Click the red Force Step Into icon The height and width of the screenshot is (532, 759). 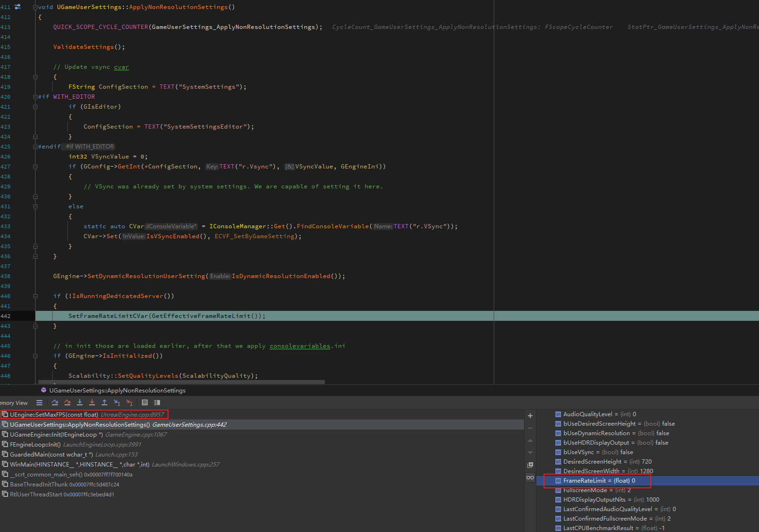click(92, 402)
